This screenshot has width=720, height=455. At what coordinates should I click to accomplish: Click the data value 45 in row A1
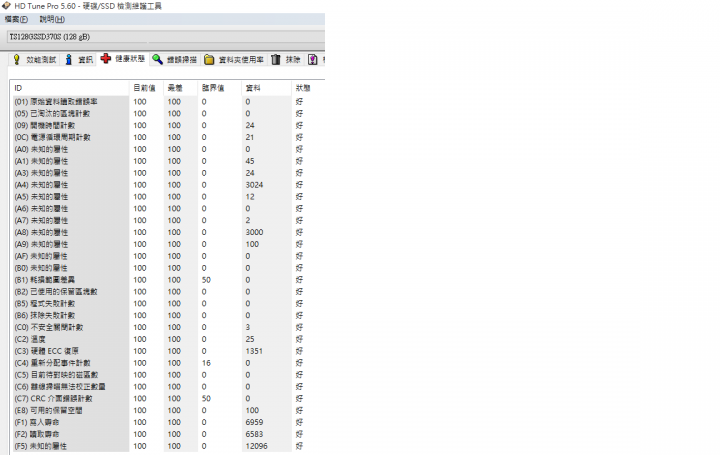click(x=250, y=161)
